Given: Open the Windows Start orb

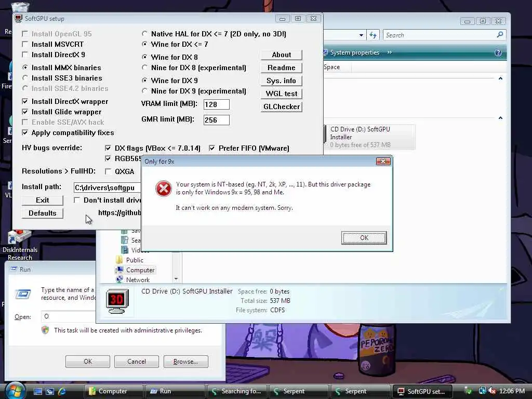Looking at the screenshot, I should click(14, 391).
